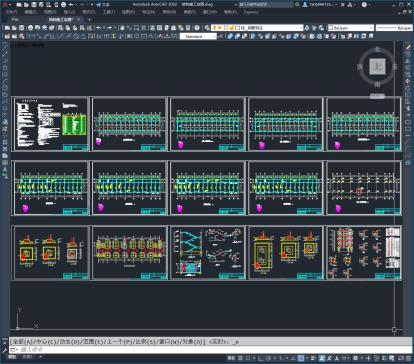Click the user account sign-in icon
This screenshot has height=364, width=414.
tap(305, 5)
